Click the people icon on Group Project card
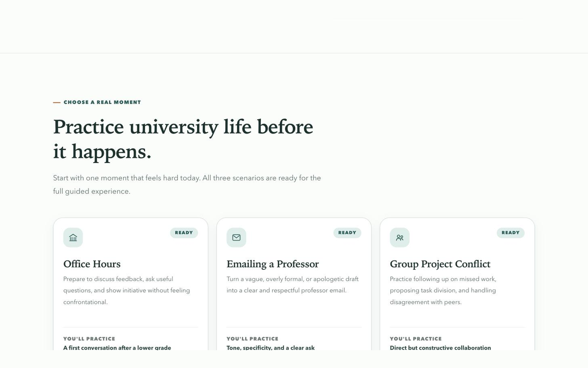Viewport: 588px width, 368px height. (x=399, y=238)
